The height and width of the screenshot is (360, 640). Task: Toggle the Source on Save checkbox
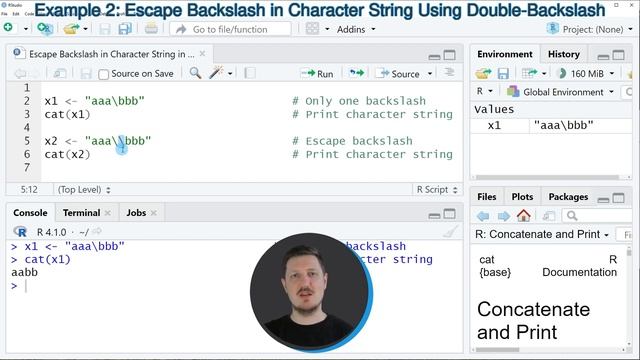pos(104,74)
